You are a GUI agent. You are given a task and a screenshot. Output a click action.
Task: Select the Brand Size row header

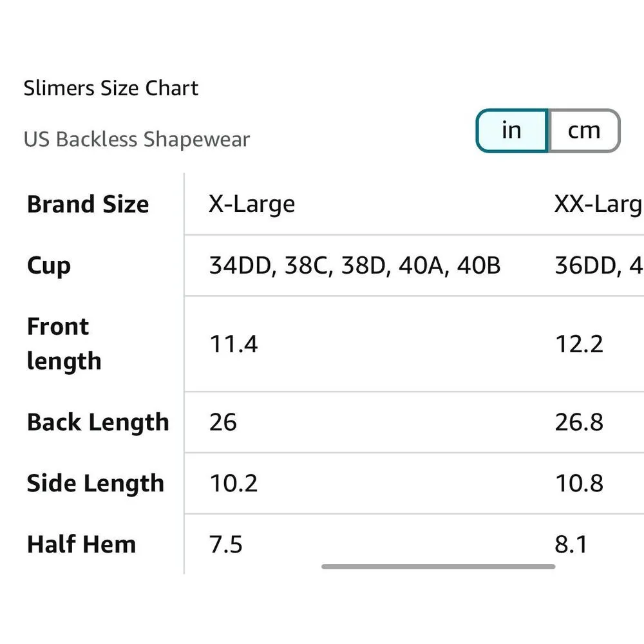(88, 204)
